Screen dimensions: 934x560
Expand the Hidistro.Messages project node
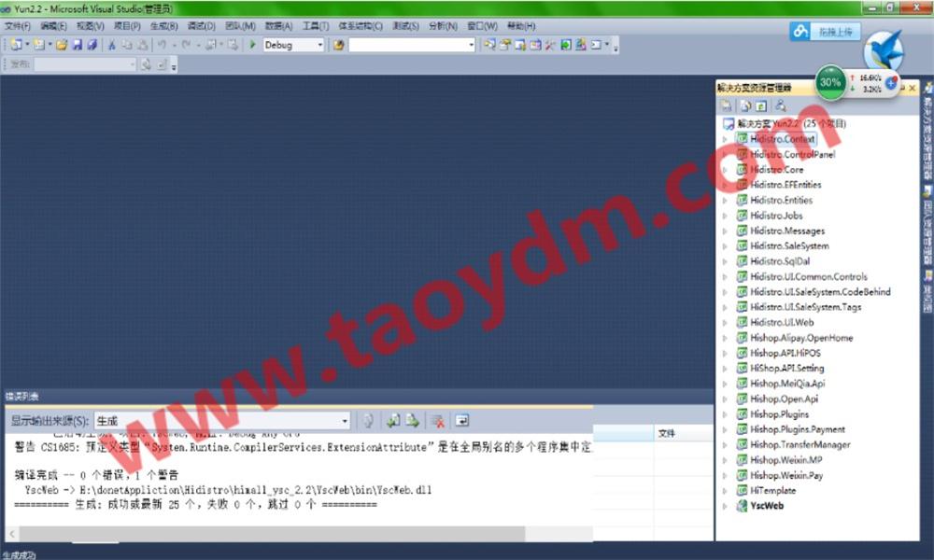(x=725, y=231)
